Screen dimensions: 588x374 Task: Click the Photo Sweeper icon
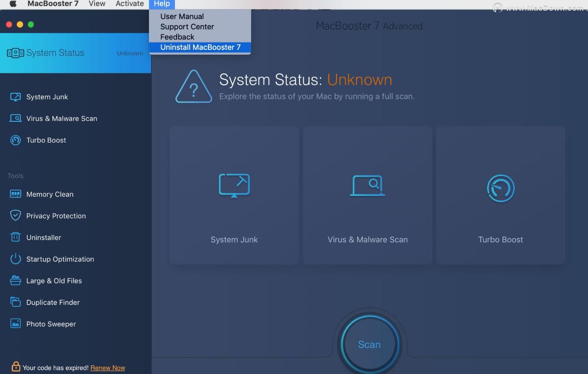[x=16, y=324]
